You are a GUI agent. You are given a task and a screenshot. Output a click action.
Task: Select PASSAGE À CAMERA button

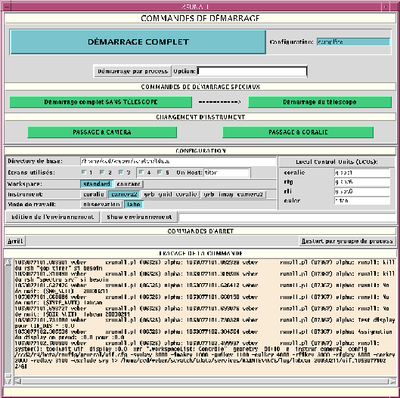[102, 132]
